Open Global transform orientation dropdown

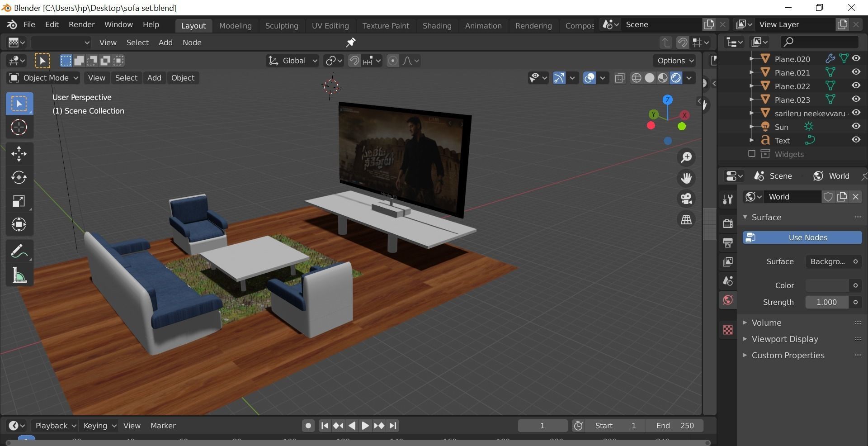293,61
